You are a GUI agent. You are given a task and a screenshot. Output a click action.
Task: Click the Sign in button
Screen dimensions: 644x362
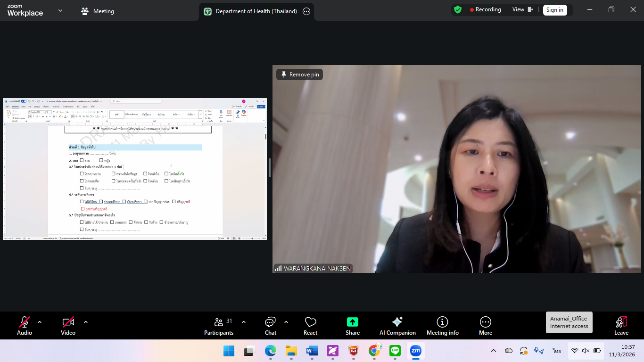(554, 10)
